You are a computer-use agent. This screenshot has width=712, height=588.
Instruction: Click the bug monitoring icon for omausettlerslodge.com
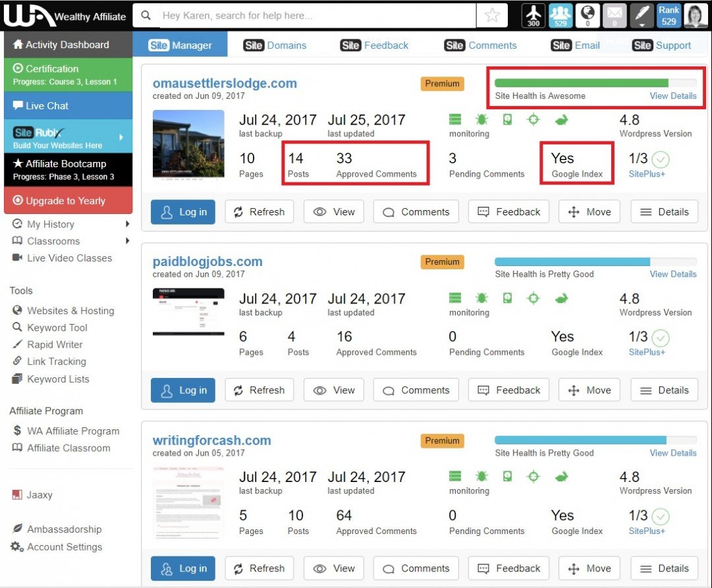[481, 119]
